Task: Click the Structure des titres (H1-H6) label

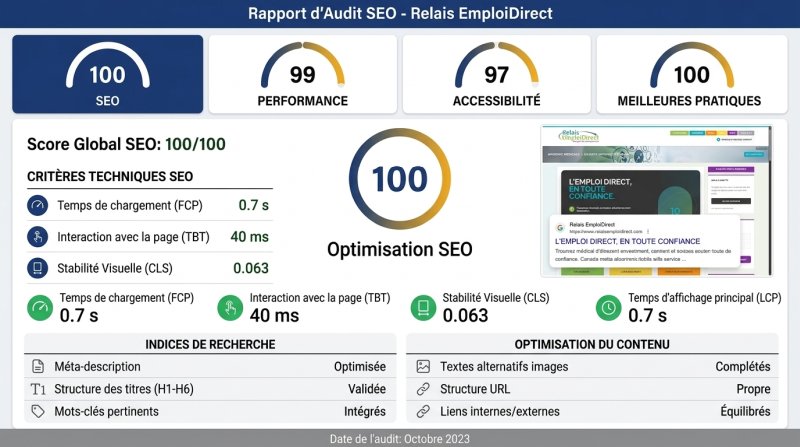Action: [124, 389]
